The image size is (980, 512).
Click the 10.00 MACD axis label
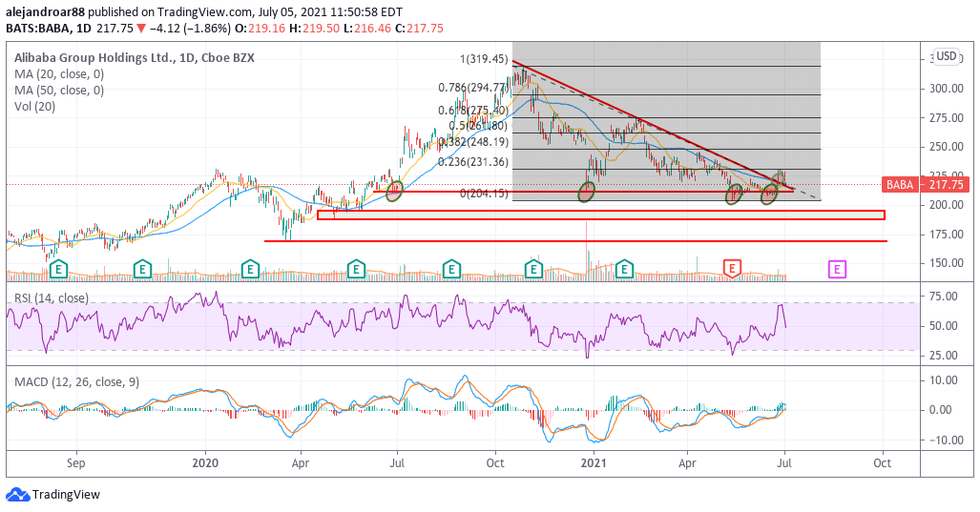[x=943, y=380]
